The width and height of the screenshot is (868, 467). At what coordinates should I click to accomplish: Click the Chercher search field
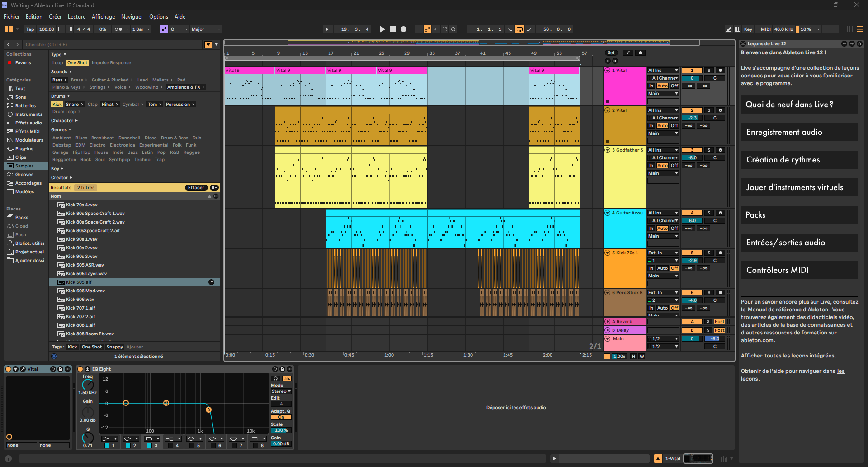point(113,44)
